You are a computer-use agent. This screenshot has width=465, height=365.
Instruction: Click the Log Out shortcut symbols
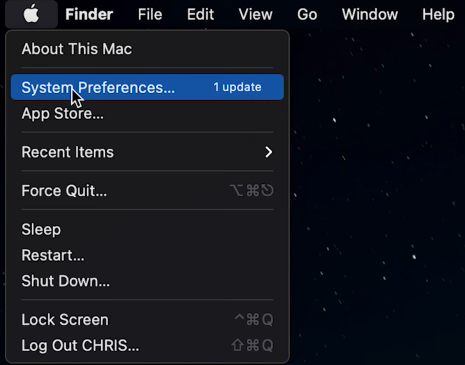tap(252, 345)
